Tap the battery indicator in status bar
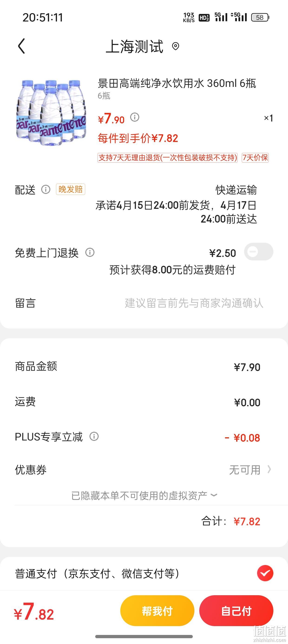This screenshot has height=644, width=288. 260,17
